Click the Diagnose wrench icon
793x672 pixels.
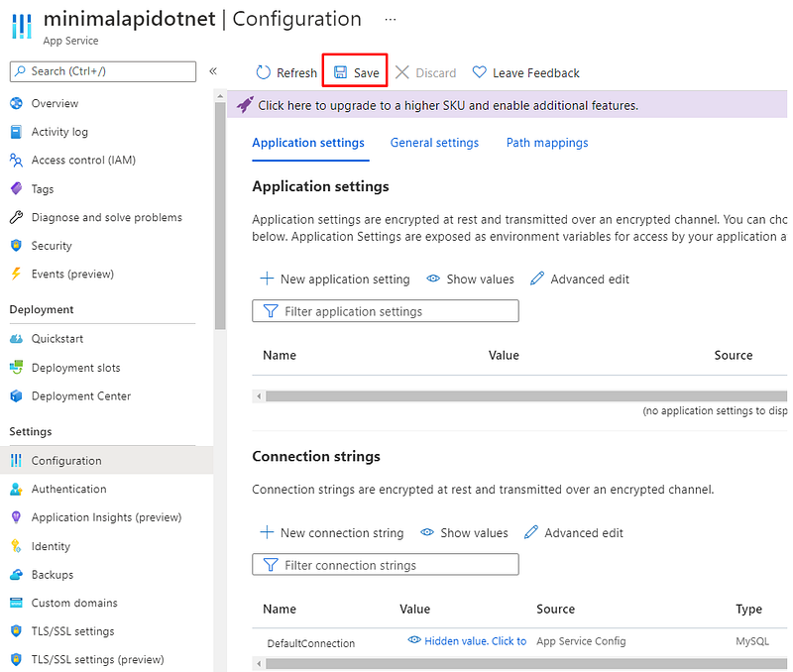pos(16,217)
